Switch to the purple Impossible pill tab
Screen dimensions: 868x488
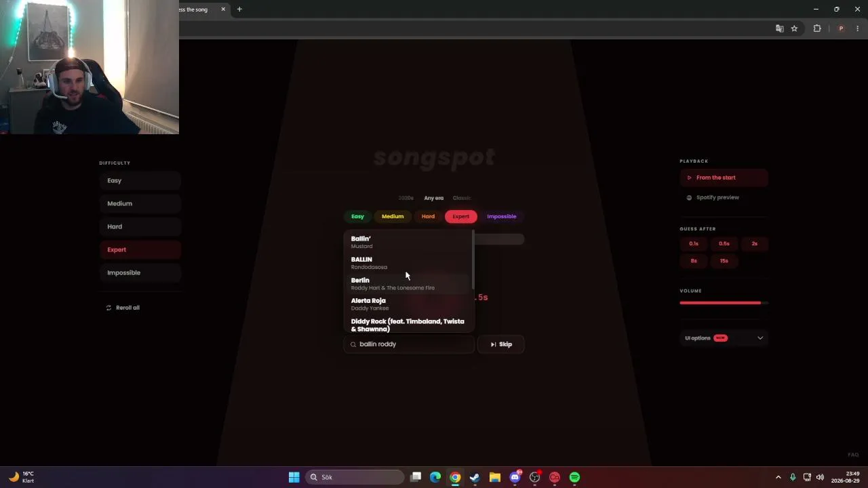point(502,217)
